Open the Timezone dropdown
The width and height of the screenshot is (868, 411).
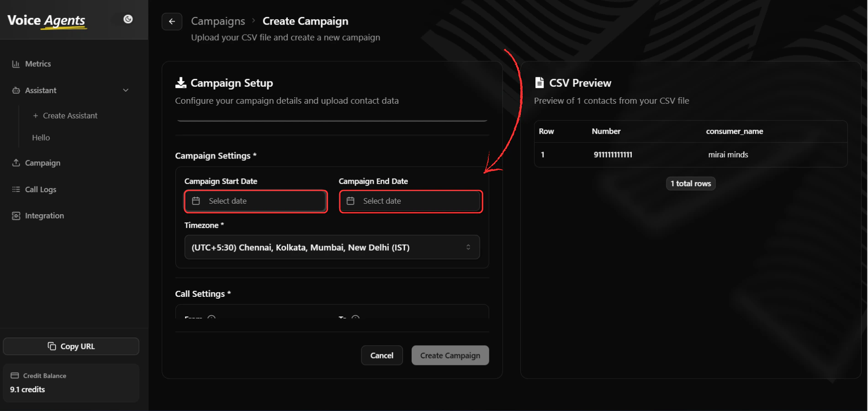(x=332, y=247)
